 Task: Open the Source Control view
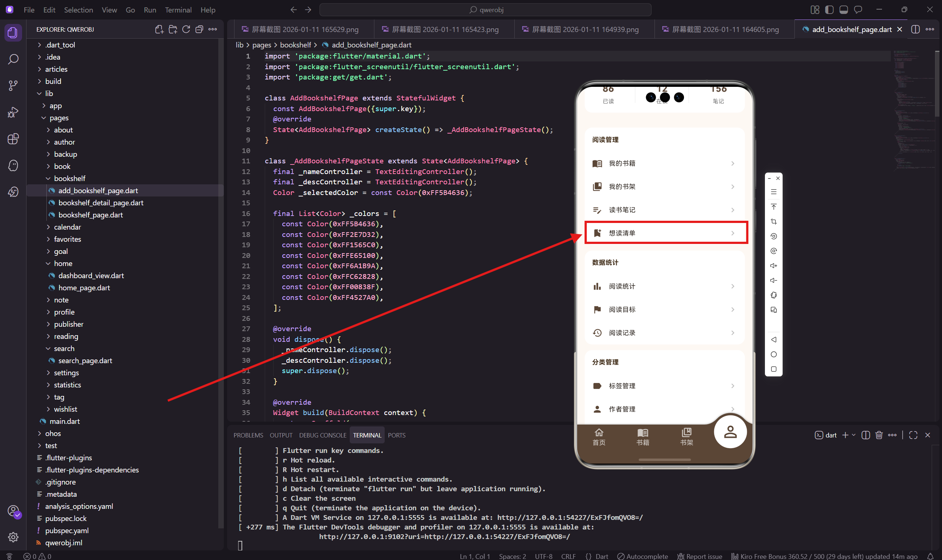13,86
